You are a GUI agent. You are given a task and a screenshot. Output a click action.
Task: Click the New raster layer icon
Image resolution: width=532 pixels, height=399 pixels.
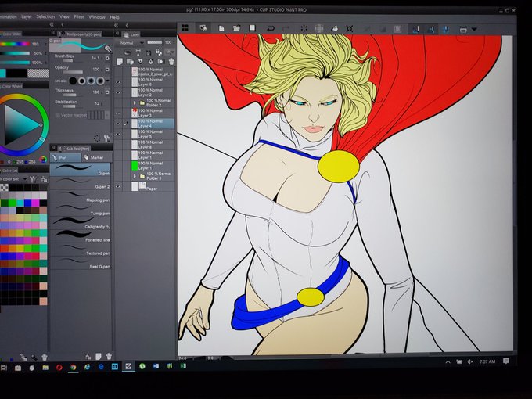click(x=120, y=61)
